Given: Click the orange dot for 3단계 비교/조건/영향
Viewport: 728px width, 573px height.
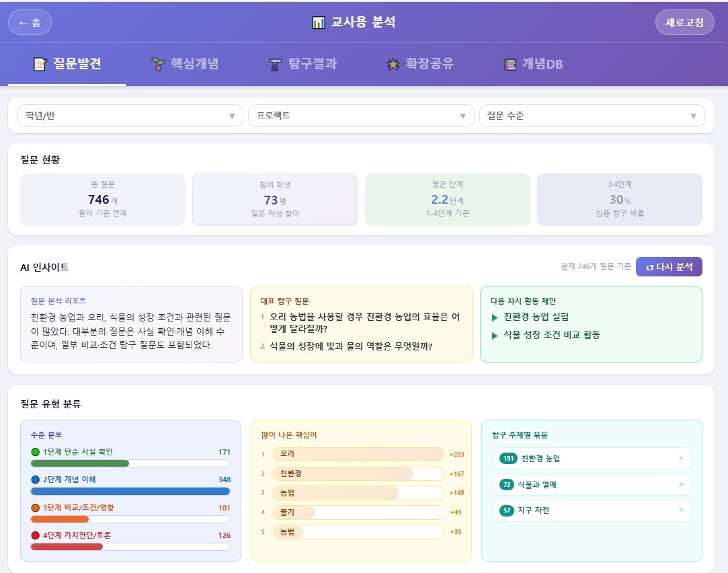Looking at the screenshot, I should [35, 508].
